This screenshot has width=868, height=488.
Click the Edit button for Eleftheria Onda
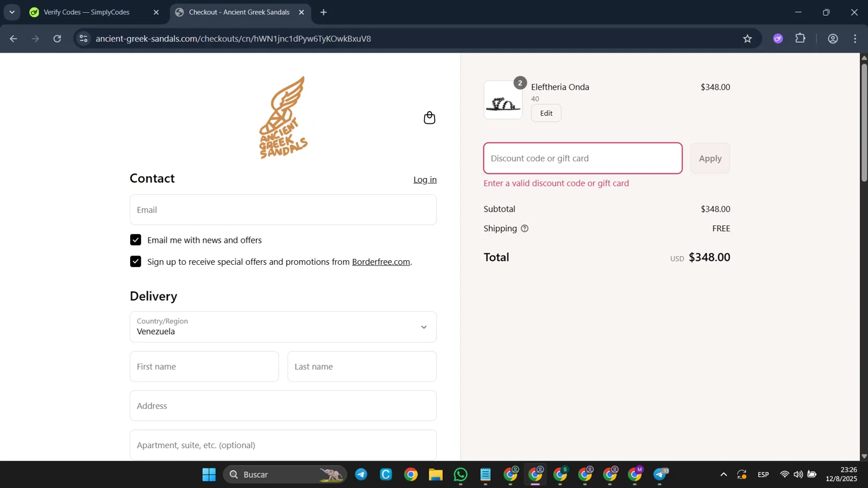[546, 113]
